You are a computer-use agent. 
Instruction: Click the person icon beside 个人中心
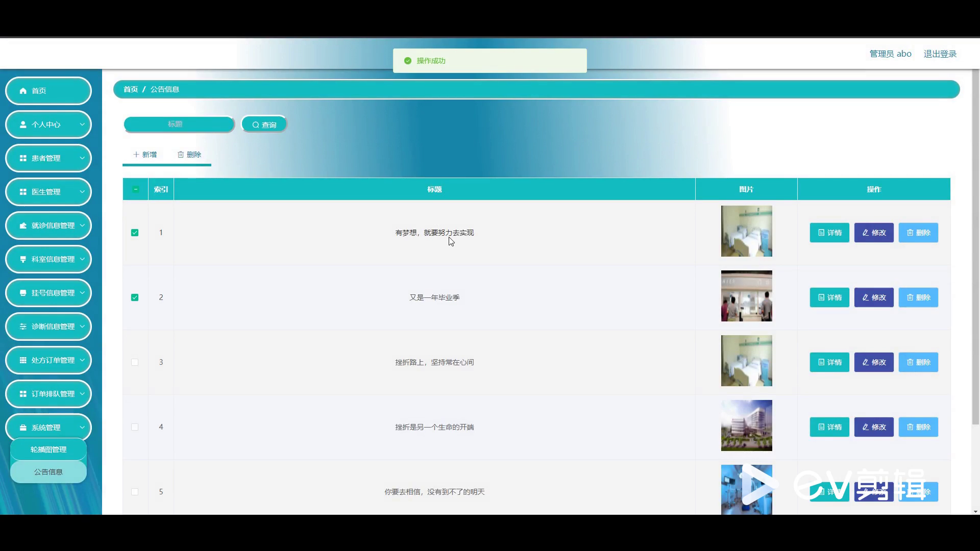(x=23, y=124)
